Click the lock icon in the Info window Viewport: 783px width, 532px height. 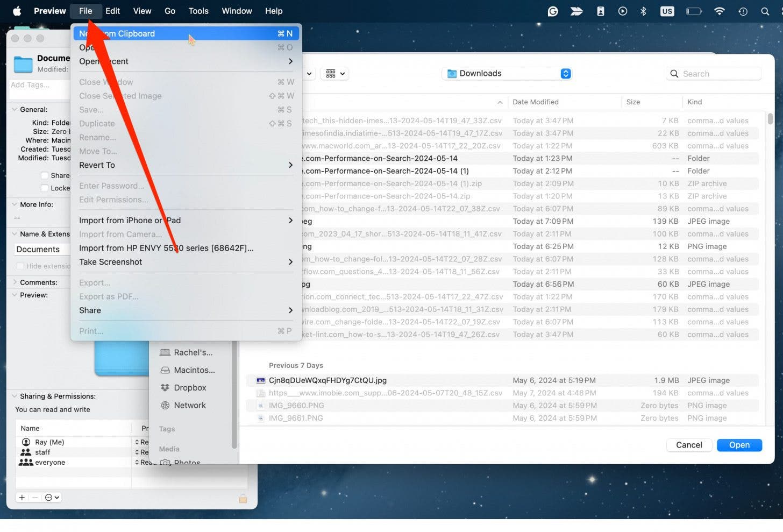click(243, 498)
